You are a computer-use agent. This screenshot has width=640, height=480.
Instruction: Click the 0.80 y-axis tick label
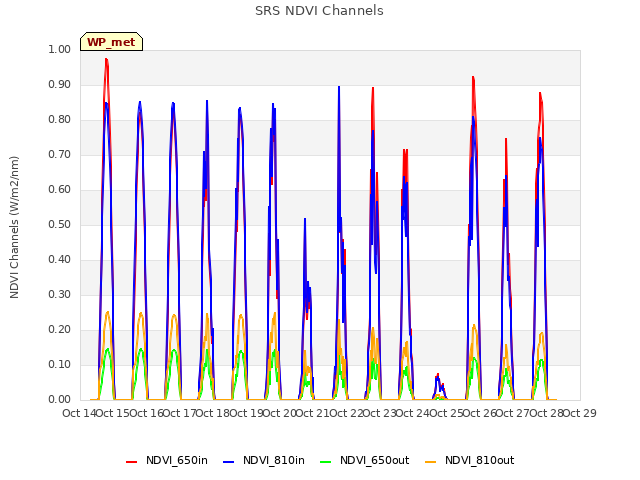(60, 120)
